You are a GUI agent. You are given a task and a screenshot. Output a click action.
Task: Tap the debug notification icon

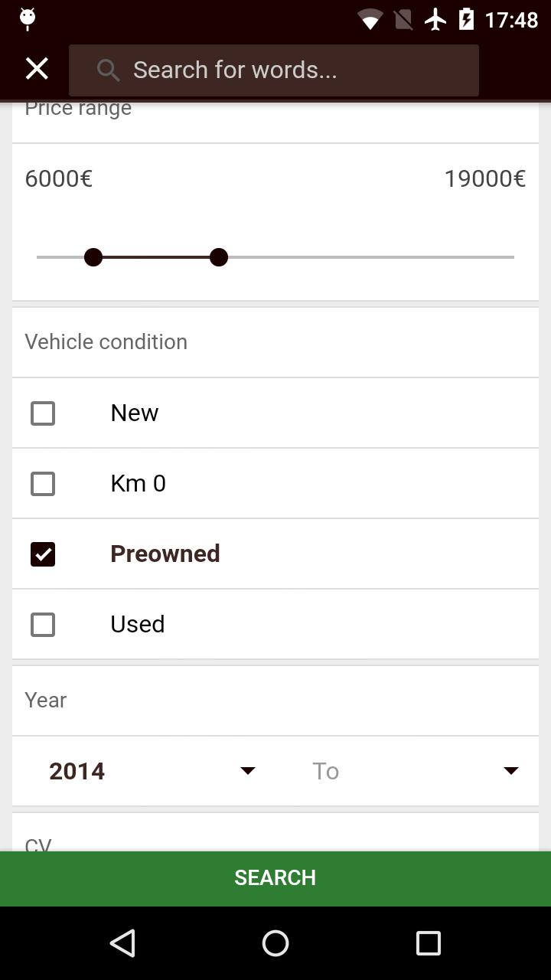(x=28, y=18)
